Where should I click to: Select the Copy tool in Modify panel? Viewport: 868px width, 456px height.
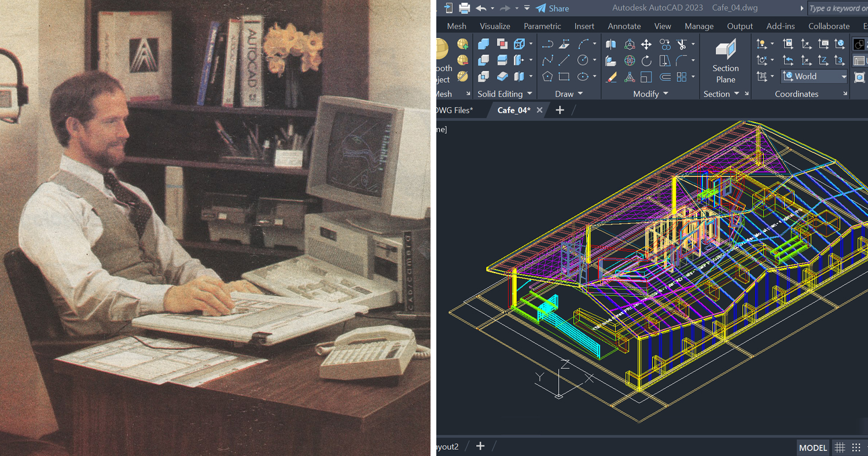pyautogui.click(x=665, y=44)
